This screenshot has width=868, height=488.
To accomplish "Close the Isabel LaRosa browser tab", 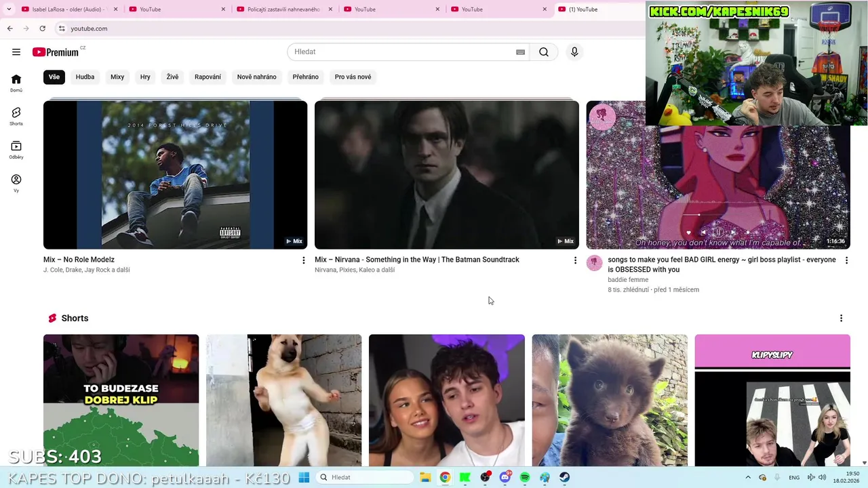I will point(115,9).
